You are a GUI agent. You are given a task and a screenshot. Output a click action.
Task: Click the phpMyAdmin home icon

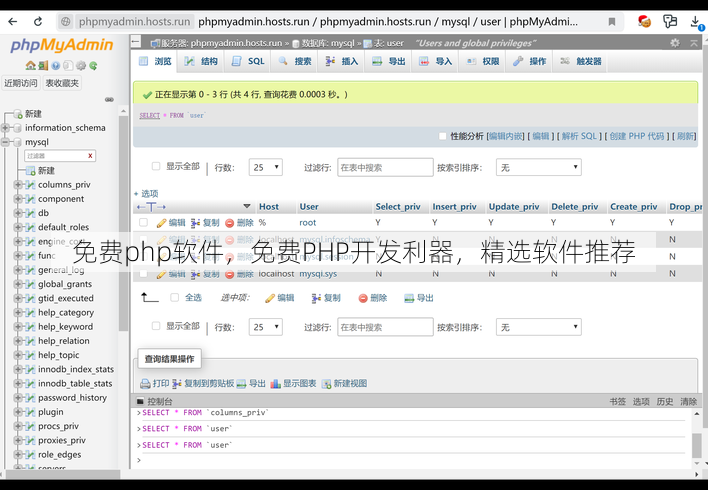click(x=30, y=65)
